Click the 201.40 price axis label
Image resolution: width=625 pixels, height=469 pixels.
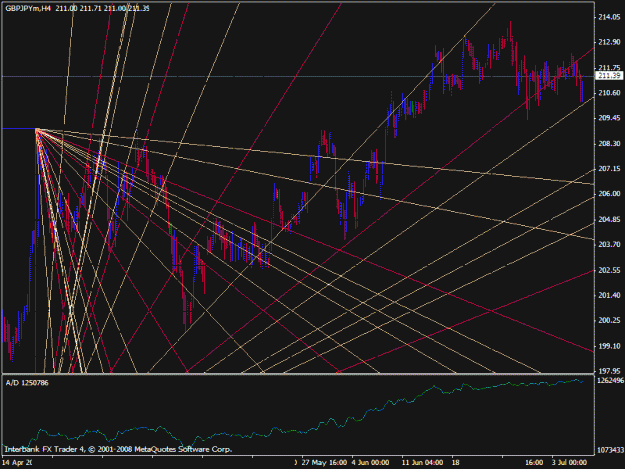(x=609, y=295)
